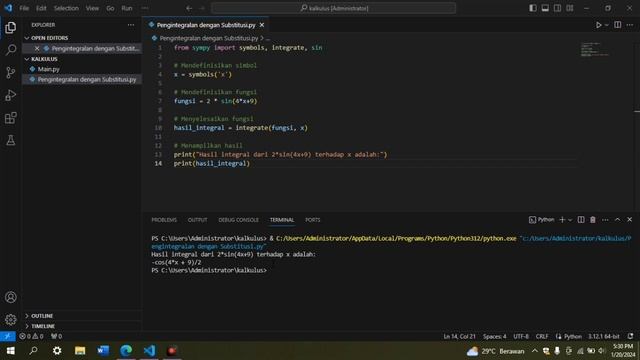Switch to the Ports tab
The width and height of the screenshot is (640, 360).
[313, 220]
